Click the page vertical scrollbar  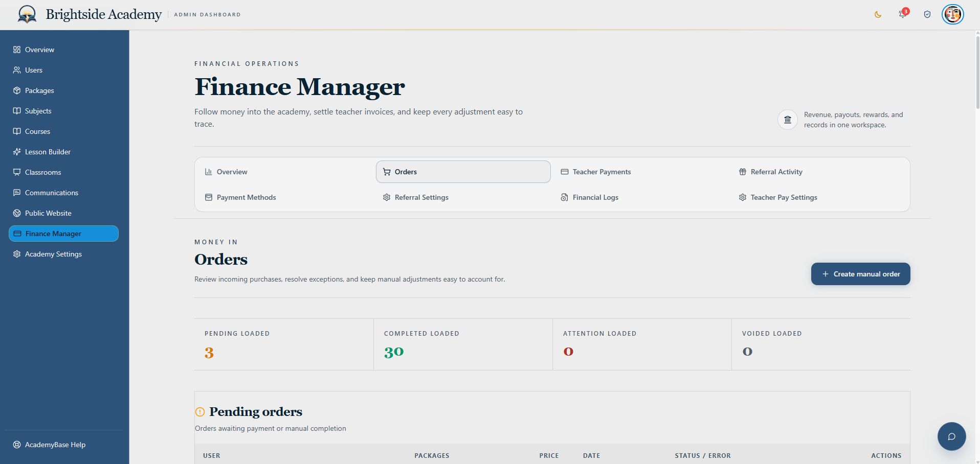[977, 72]
